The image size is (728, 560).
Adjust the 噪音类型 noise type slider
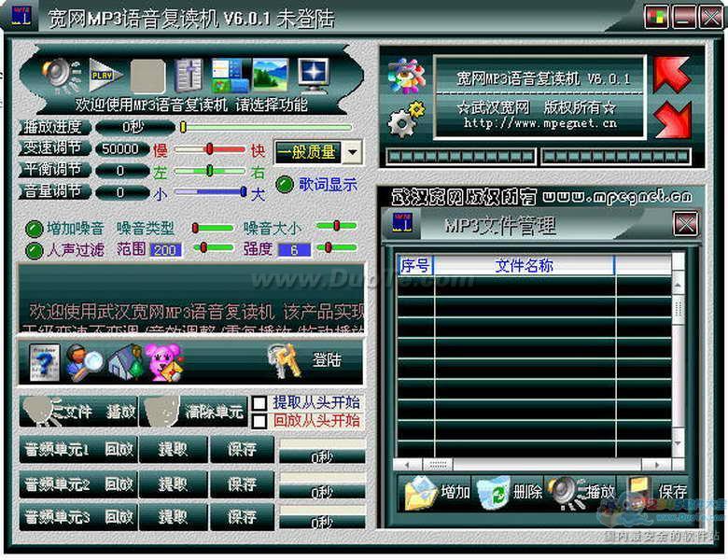(213, 228)
